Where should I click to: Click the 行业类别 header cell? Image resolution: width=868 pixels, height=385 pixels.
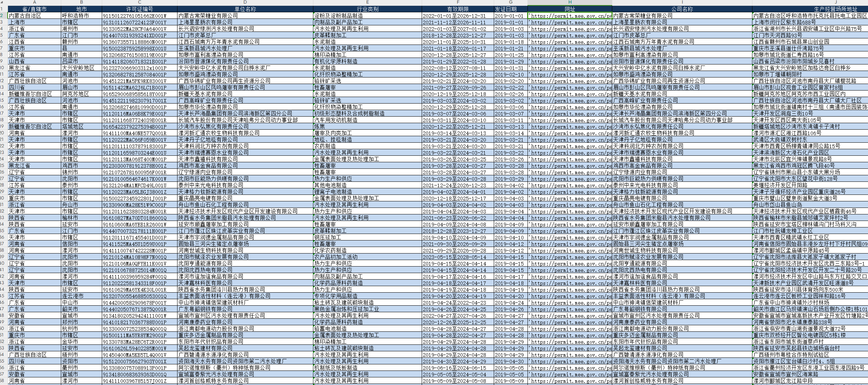(x=367, y=9)
